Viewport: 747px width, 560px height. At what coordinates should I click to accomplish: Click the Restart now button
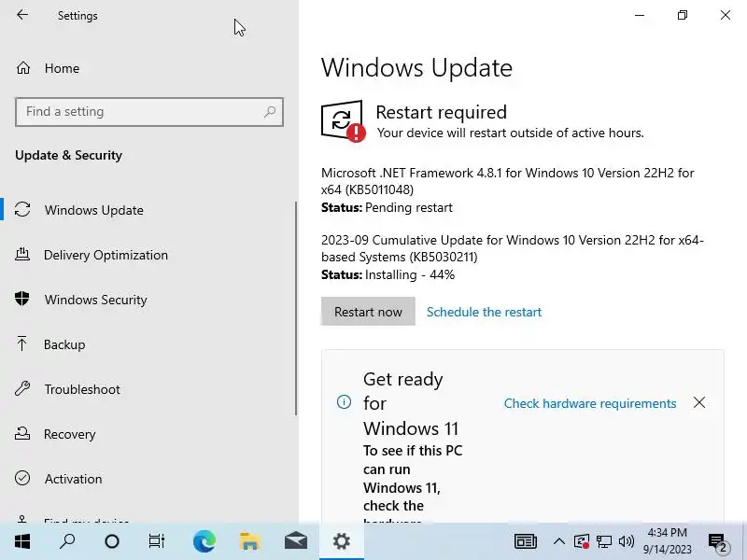(368, 312)
